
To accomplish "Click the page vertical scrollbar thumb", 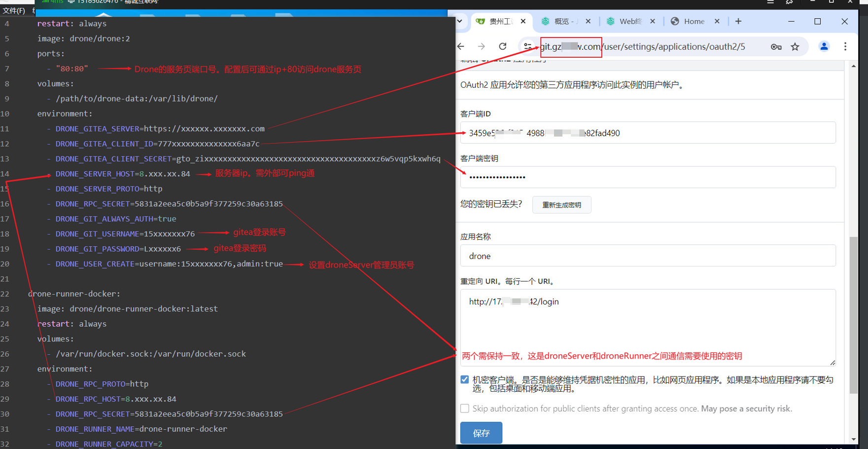I will [x=853, y=315].
